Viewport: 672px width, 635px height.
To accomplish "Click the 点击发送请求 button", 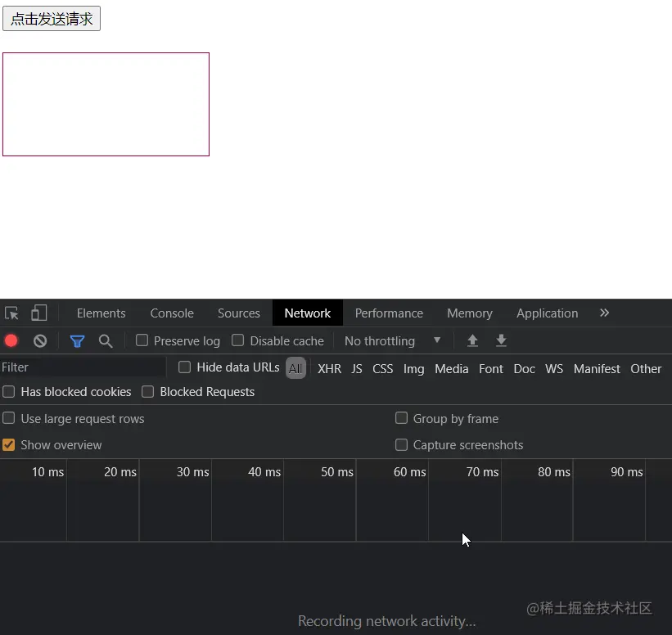I will click(51, 18).
